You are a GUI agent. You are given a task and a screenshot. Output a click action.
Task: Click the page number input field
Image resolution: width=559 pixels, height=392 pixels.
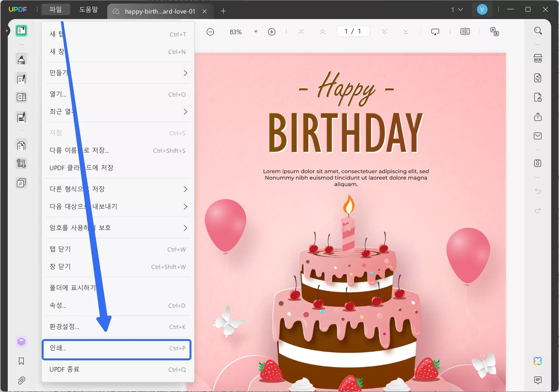click(x=353, y=31)
